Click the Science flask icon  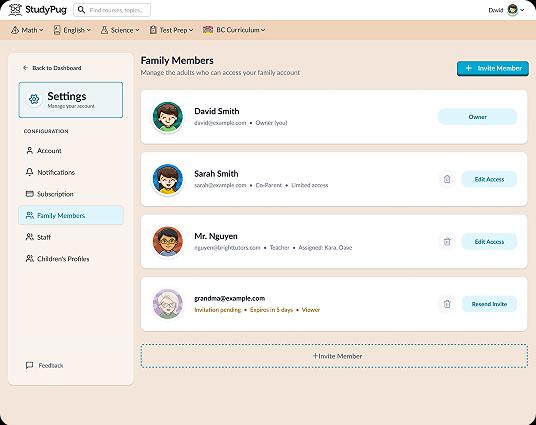click(x=104, y=30)
